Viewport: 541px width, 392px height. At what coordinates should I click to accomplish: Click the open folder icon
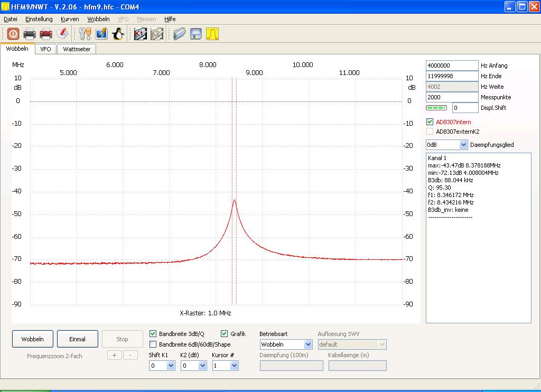180,34
